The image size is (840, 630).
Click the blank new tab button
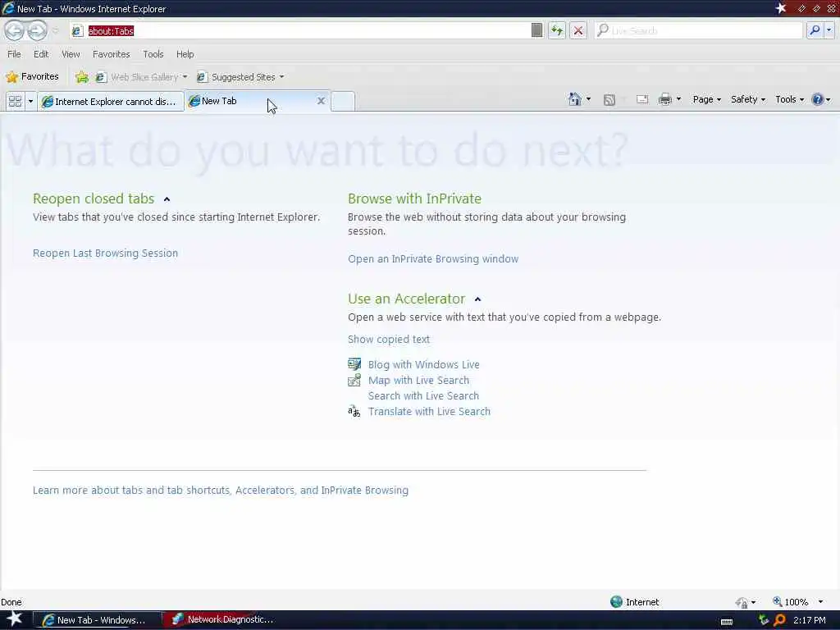click(343, 101)
